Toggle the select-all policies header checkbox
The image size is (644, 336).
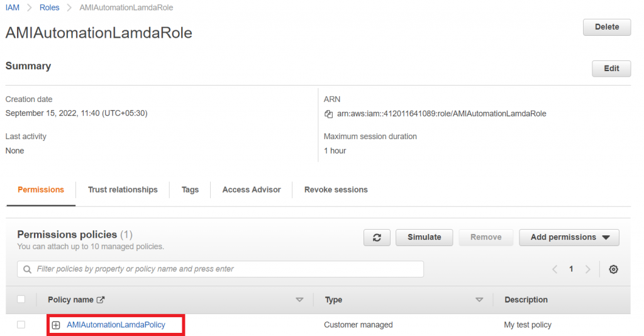(21, 300)
